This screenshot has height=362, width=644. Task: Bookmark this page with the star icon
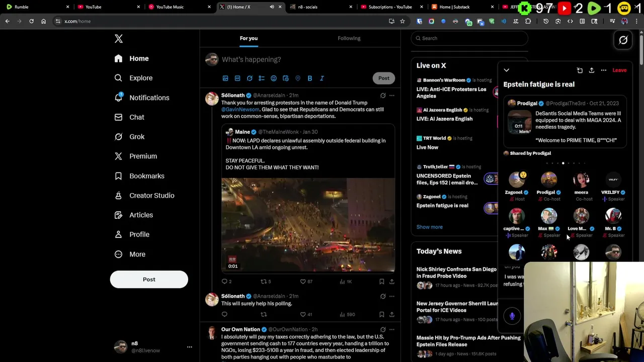pyautogui.click(x=403, y=21)
